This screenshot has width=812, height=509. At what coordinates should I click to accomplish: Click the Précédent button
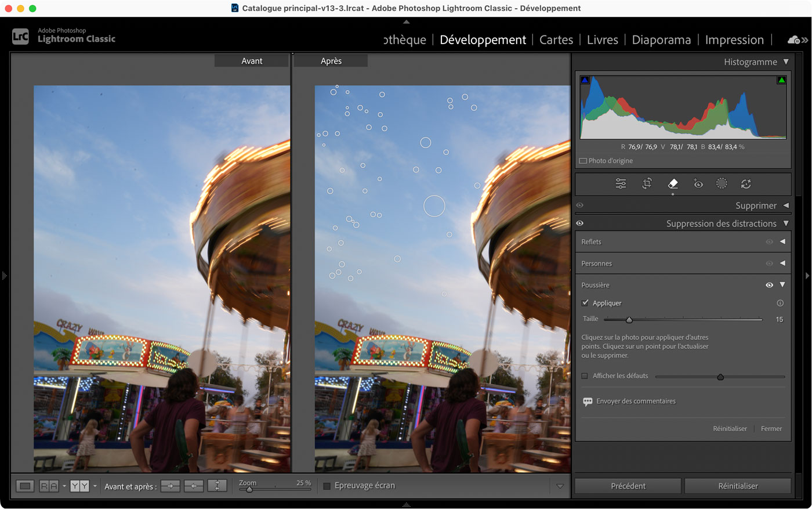pyautogui.click(x=628, y=486)
